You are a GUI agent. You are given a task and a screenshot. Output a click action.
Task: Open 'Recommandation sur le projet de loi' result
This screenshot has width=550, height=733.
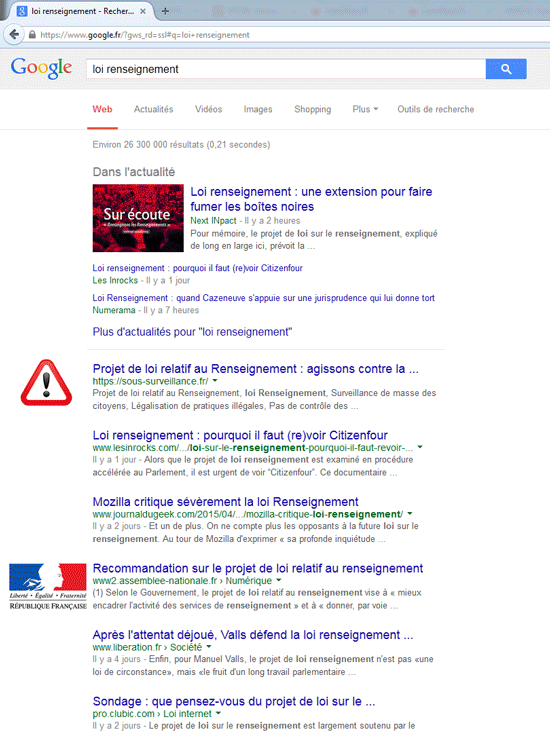point(258,568)
